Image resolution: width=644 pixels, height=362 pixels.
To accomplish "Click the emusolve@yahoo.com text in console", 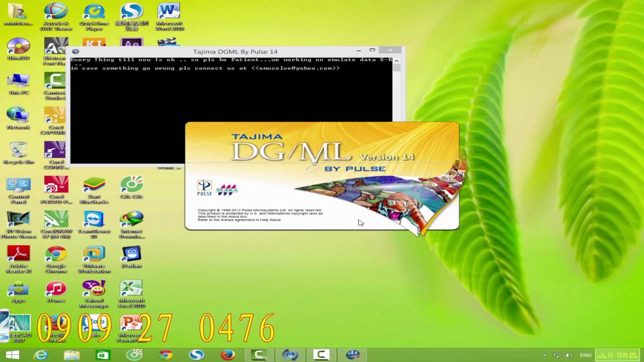I will coord(295,68).
